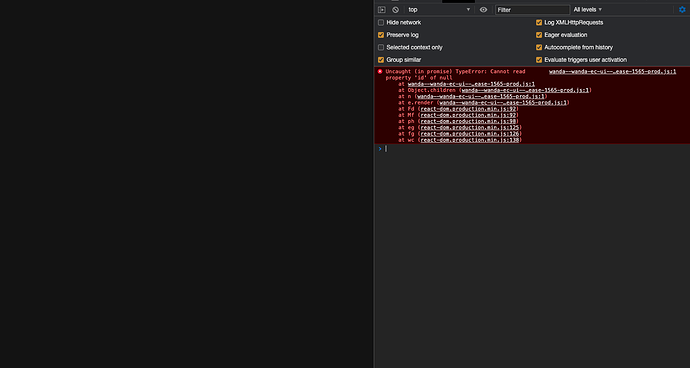Enable Selected context only checkbox
The height and width of the screenshot is (368, 690).
[x=381, y=47]
